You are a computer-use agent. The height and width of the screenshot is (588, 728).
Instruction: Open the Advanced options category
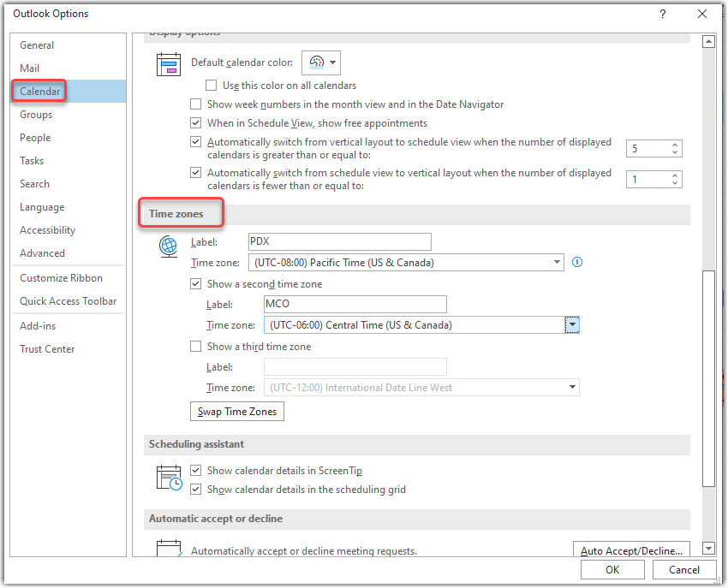[x=43, y=253]
